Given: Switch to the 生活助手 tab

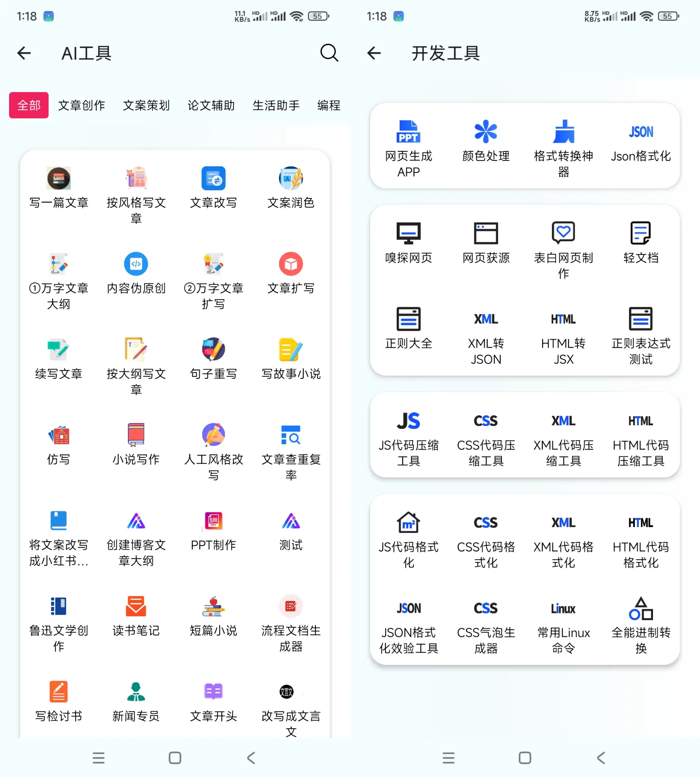Looking at the screenshot, I should (x=276, y=105).
